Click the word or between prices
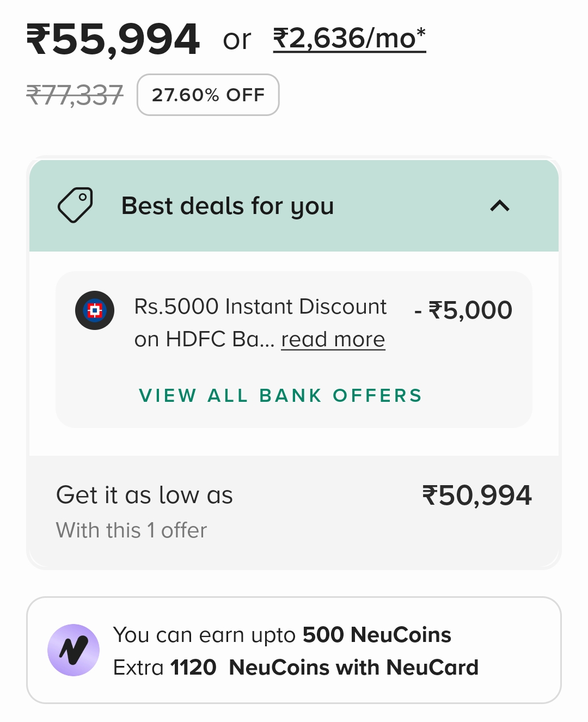The width and height of the screenshot is (588, 722). (237, 40)
